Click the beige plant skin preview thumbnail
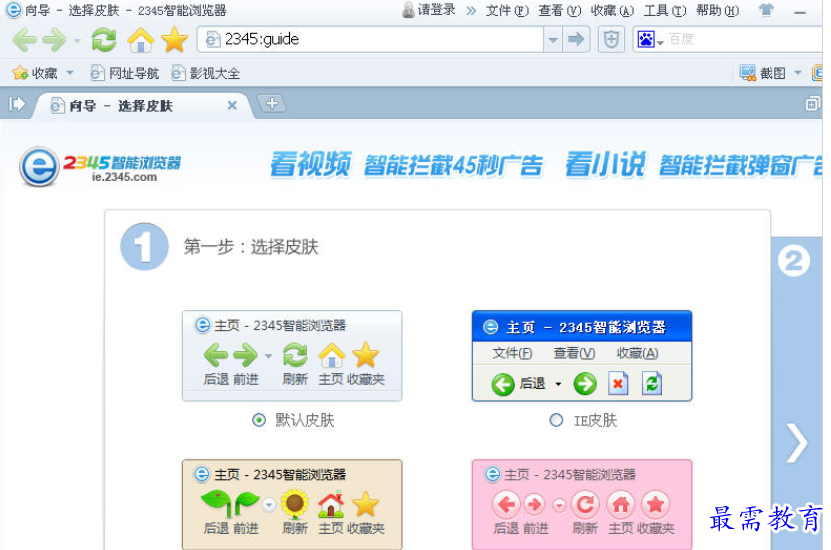Screen dimensions: 831x550 tap(292, 504)
